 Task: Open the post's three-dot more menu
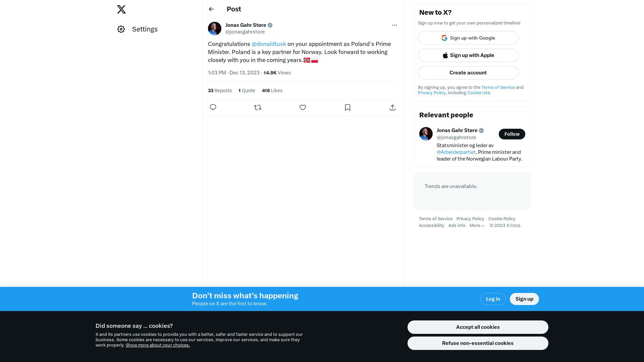394,25
